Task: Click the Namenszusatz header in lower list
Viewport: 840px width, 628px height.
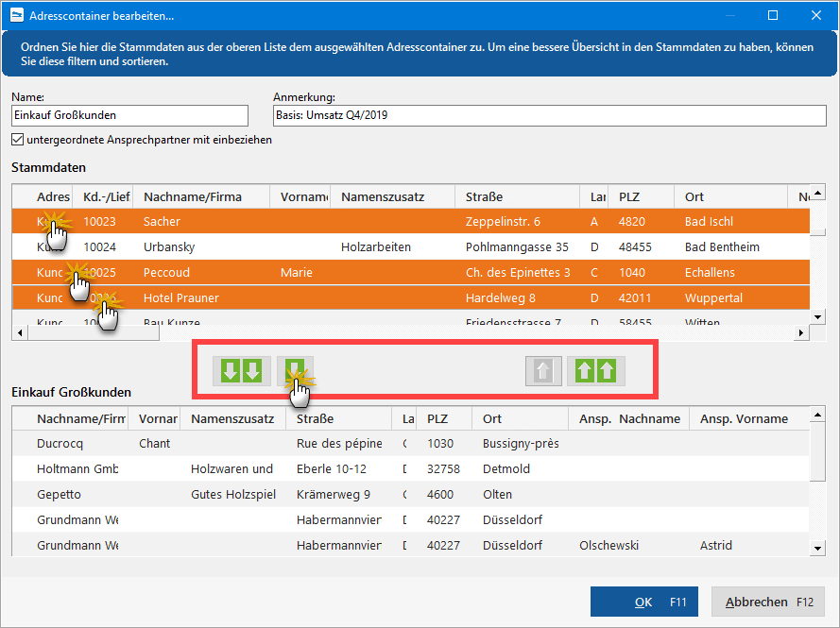Action: point(233,418)
